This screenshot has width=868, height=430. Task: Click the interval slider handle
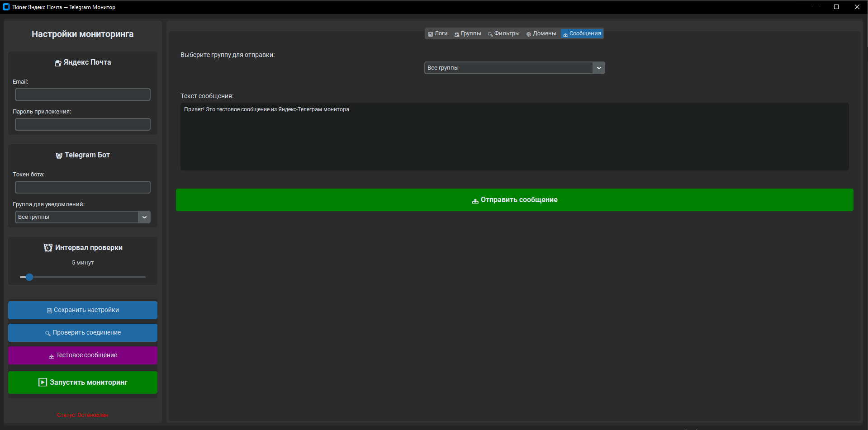coord(29,277)
